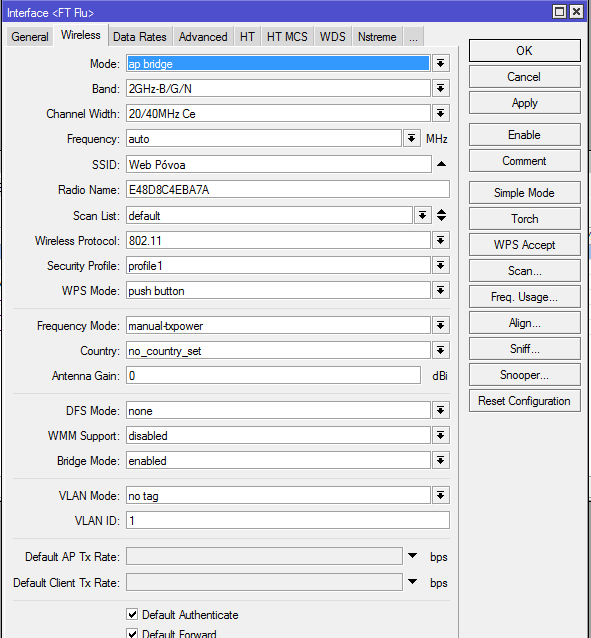The height and width of the screenshot is (638, 591).
Task: Click in the SSID field showing Web Póvoa
Action: click(x=278, y=164)
